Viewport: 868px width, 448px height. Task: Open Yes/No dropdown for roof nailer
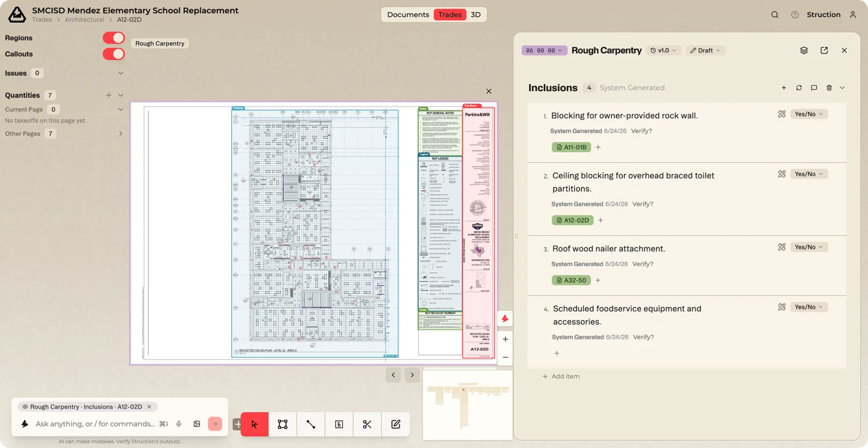coord(809,247)
